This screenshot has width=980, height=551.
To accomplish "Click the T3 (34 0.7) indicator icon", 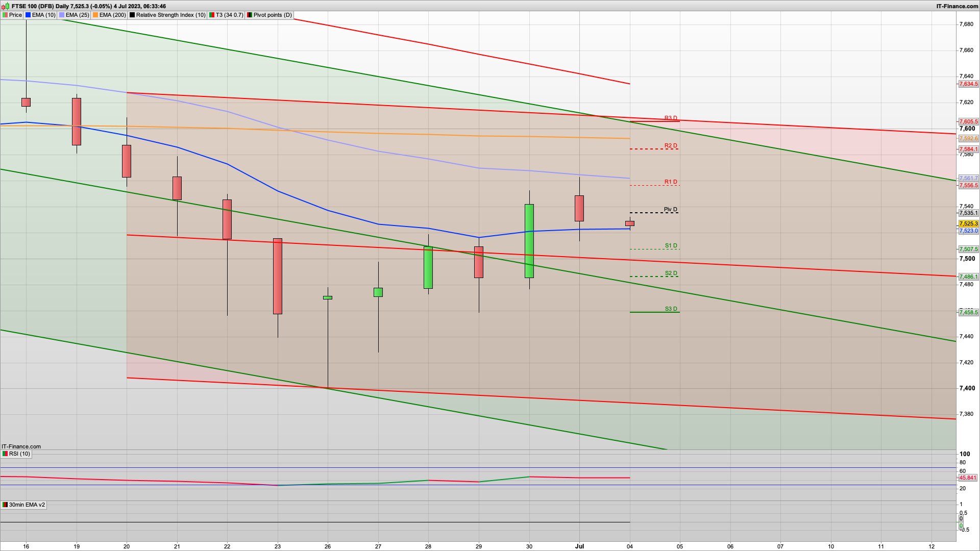I will coord(212,15).
